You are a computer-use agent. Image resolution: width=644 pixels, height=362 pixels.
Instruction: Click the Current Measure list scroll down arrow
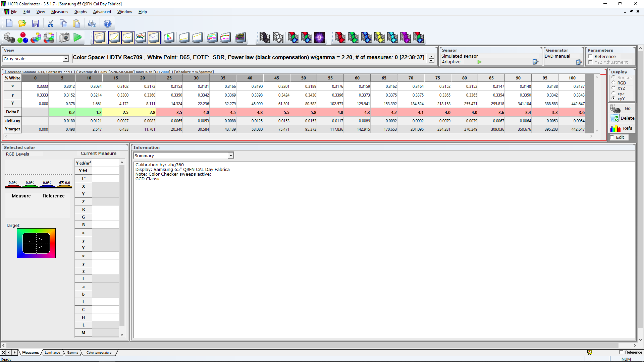pos(122,335)
